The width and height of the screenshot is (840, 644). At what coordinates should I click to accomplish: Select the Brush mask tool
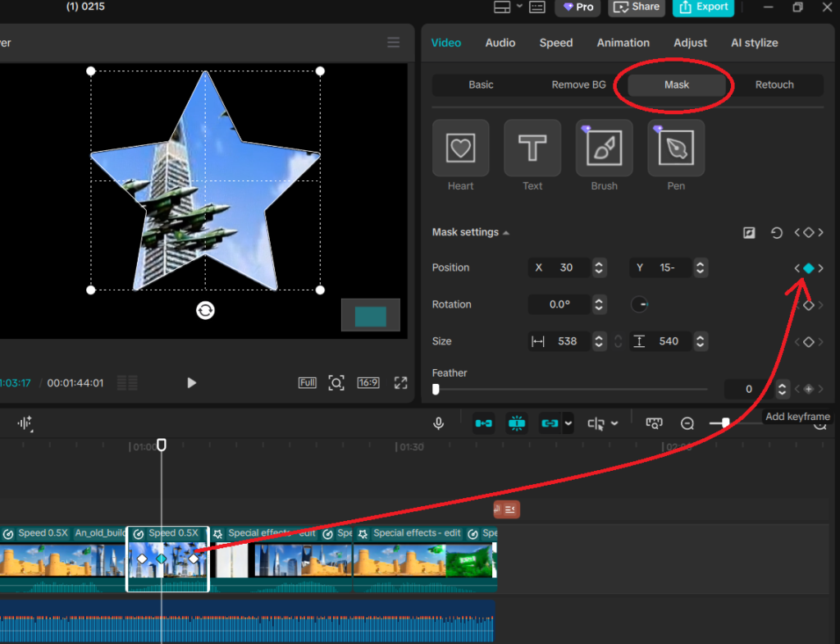tap(604, 148)
